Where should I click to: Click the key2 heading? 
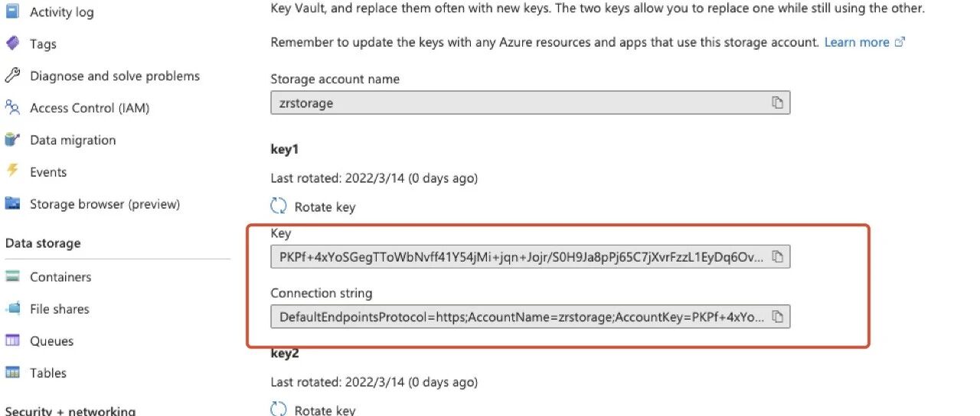285,353
